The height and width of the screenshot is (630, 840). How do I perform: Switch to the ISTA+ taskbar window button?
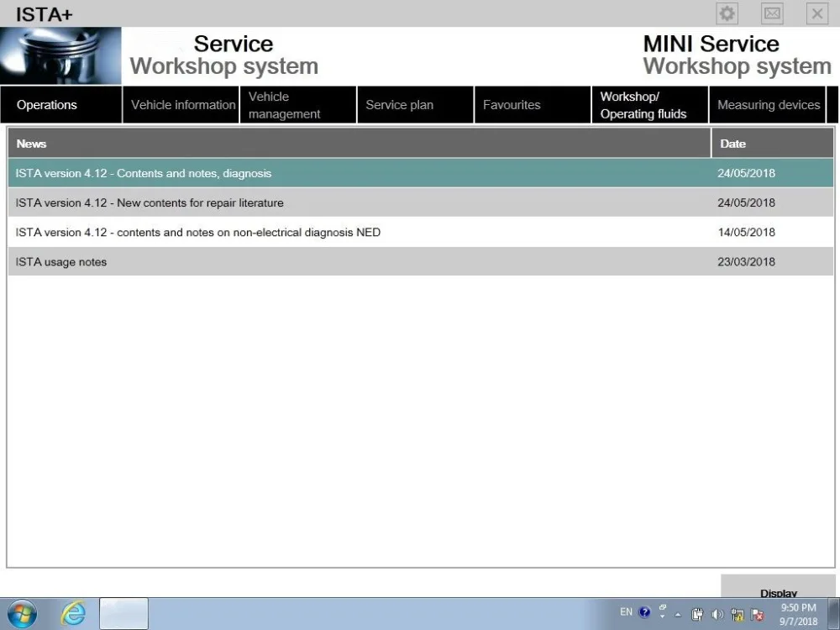coord(123,614)
